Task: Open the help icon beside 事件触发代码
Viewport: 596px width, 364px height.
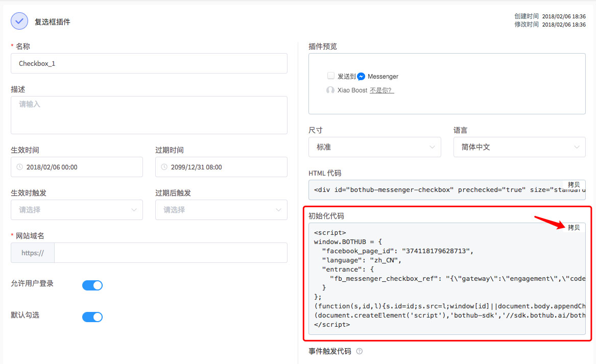Action: [x=359, y=351]
